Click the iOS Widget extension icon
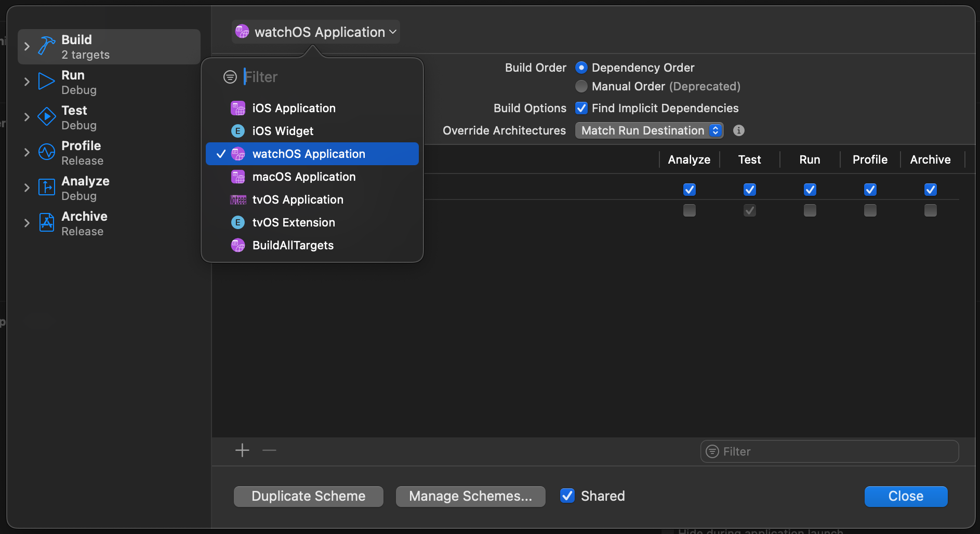980x534 pixels. tap(238, 131)
